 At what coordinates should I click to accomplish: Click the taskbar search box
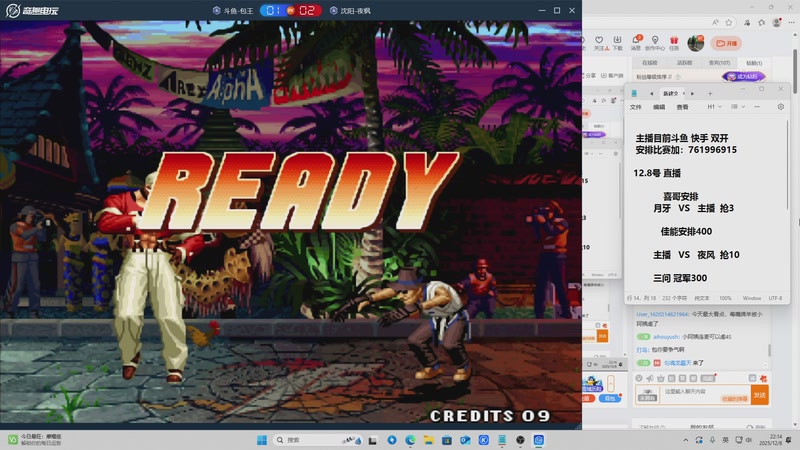coord(317,440)
